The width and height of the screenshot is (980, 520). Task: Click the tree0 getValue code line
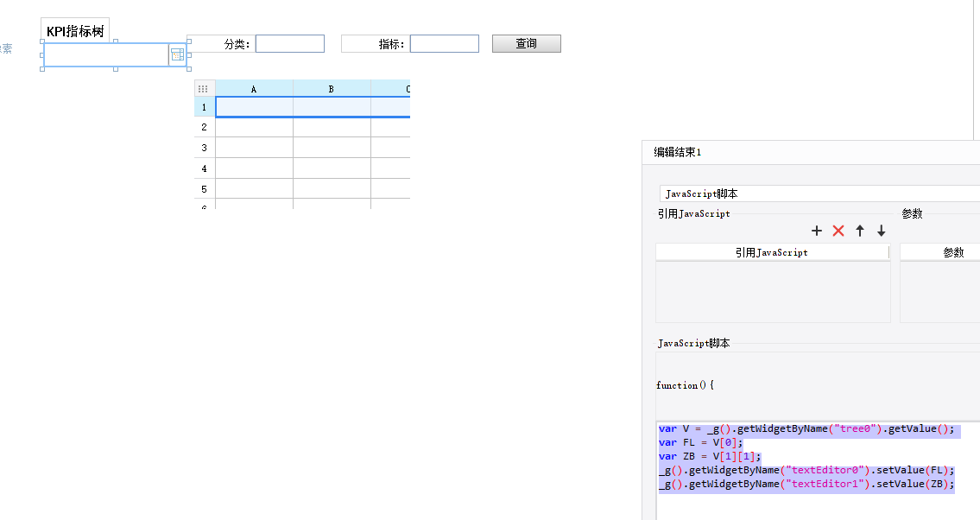[806, 428]
